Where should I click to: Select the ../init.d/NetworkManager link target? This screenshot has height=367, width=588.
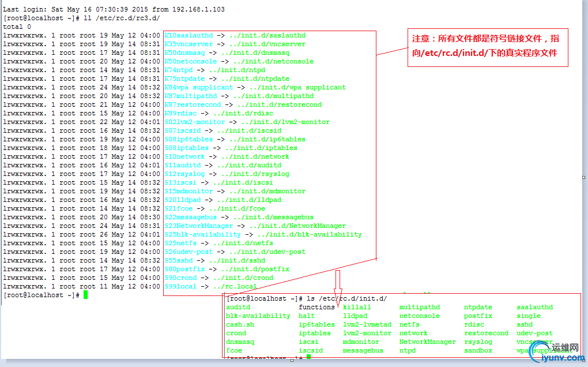click(298, 226)
